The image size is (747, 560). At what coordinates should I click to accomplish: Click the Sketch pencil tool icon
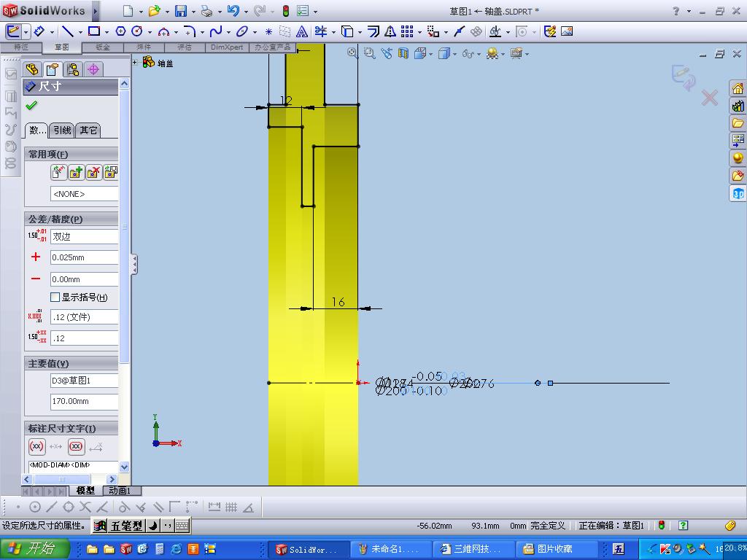tap(13, 32)
